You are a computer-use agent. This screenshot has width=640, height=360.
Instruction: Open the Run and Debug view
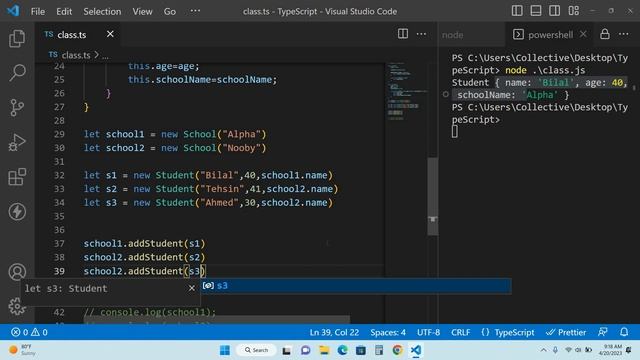(17, 142)
